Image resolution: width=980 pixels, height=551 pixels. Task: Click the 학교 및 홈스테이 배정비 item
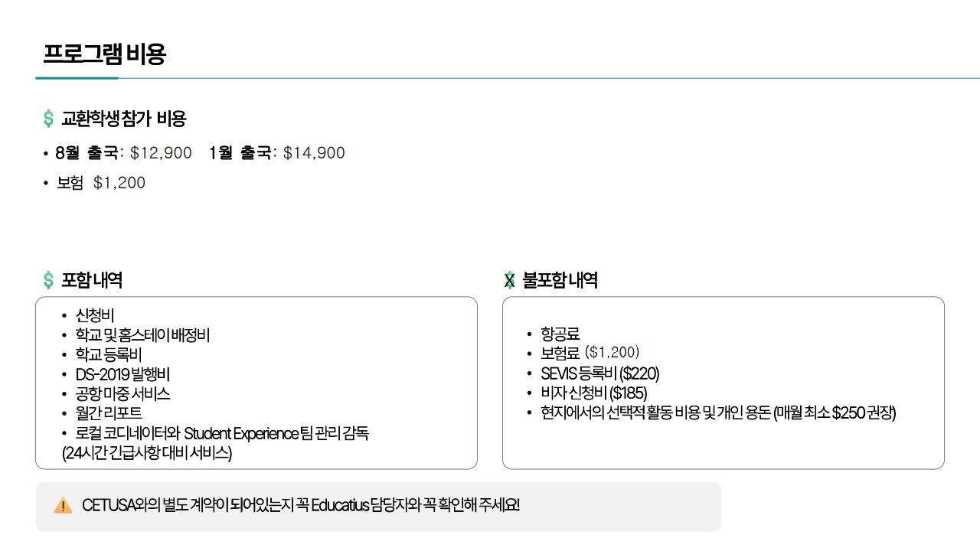142,335
